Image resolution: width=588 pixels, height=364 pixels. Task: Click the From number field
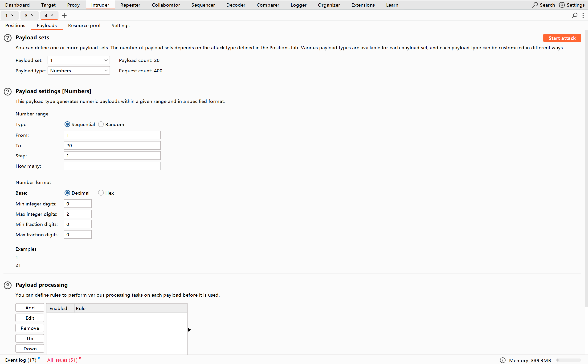coord(112,135)
